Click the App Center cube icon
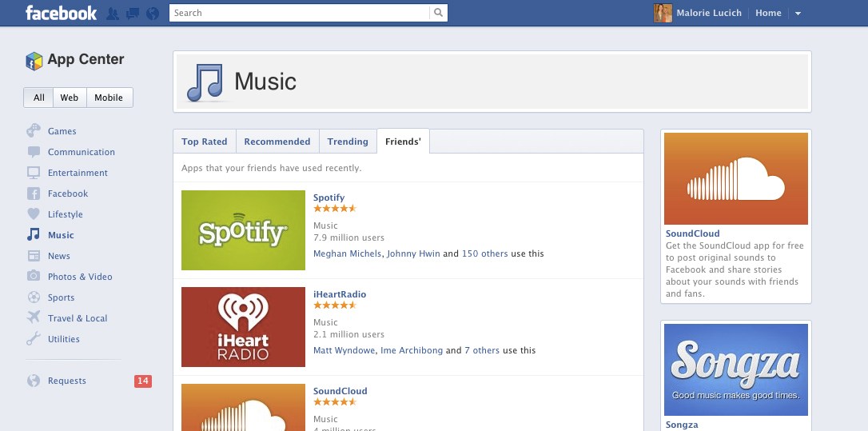868x431 pixels. 34,61
